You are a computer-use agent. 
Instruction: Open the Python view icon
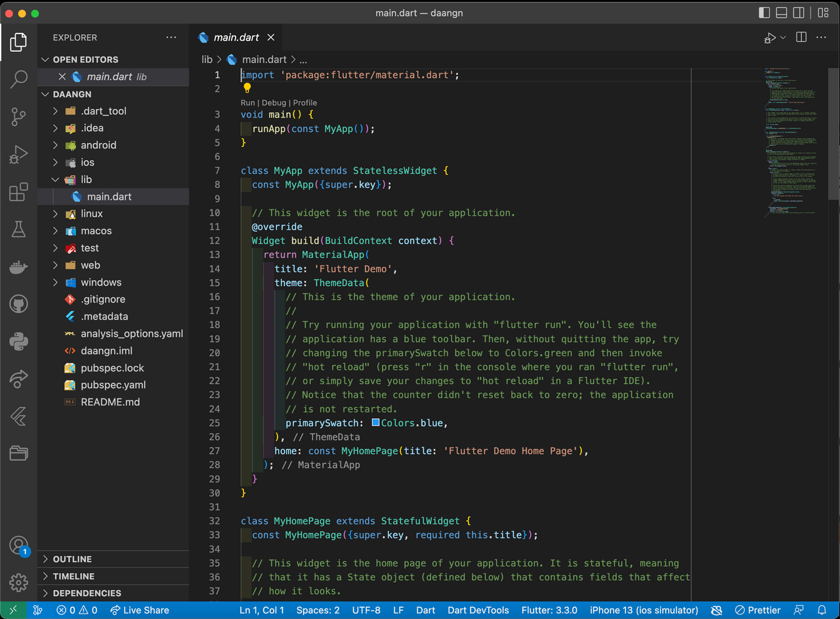click(18, 341)
